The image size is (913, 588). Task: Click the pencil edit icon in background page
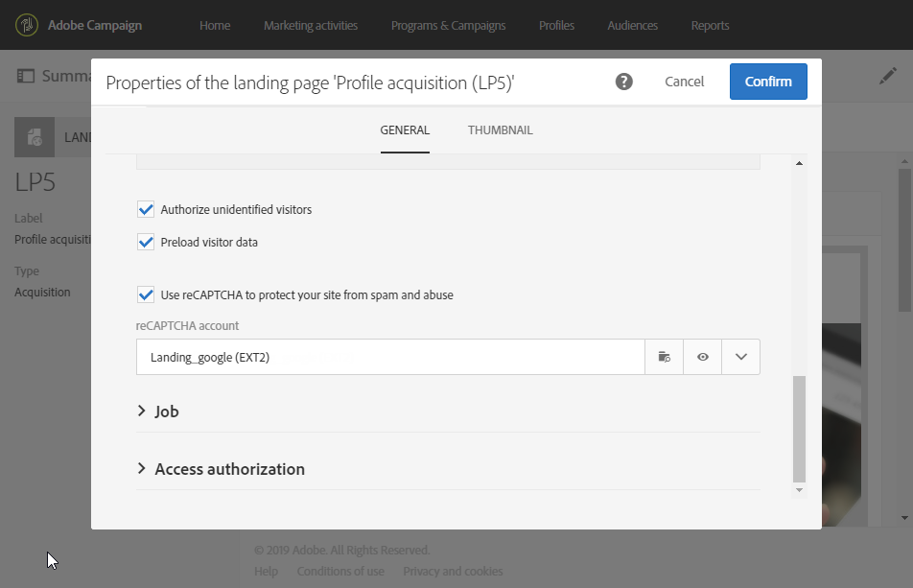tap(888, 76)
